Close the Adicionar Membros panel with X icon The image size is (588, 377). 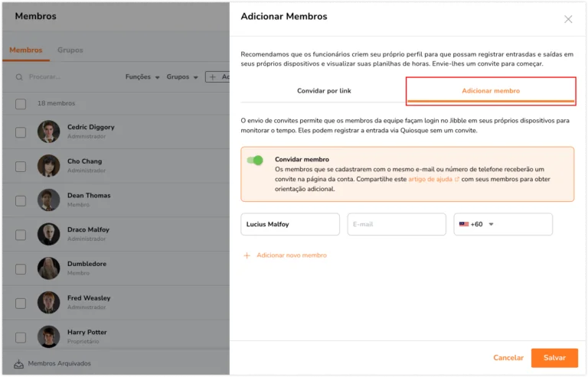click(568, 19)
